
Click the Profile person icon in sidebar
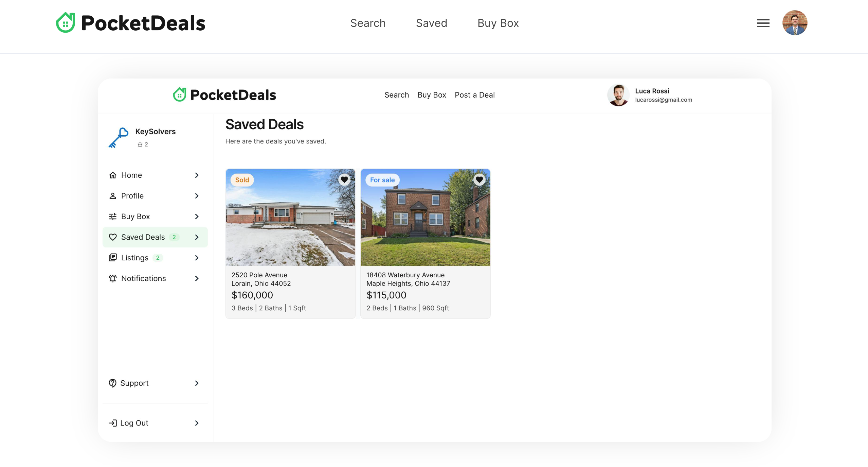113,196
